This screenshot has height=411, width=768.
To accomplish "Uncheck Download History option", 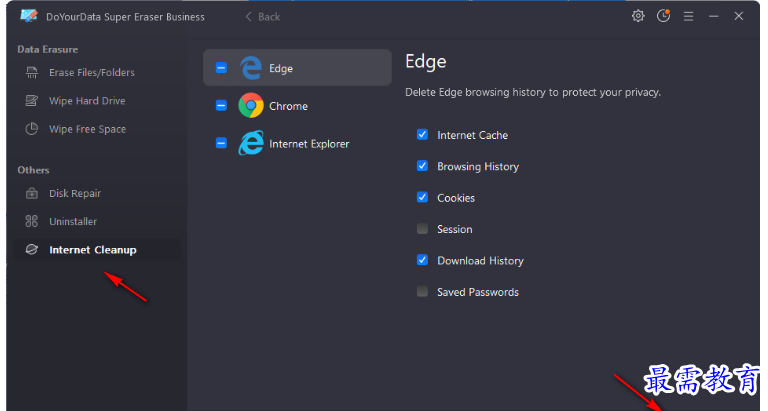I will pyautogui.click(x=422, y=260).
